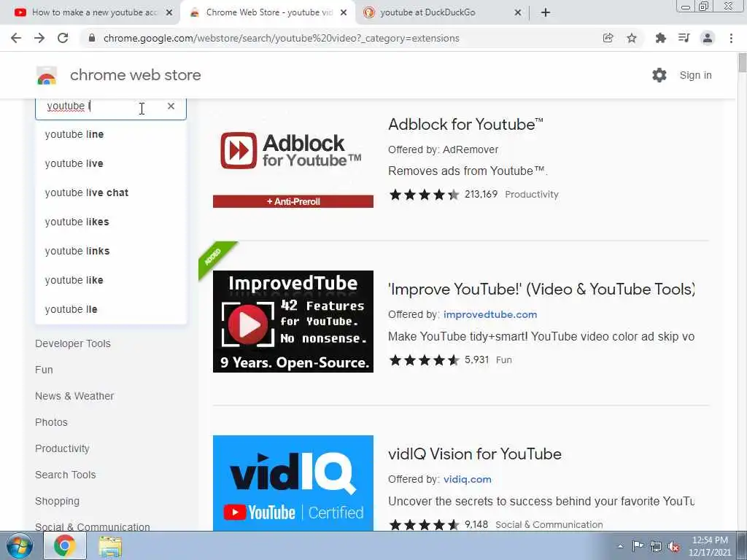Open the Action Center flag icon

(638, 545)
